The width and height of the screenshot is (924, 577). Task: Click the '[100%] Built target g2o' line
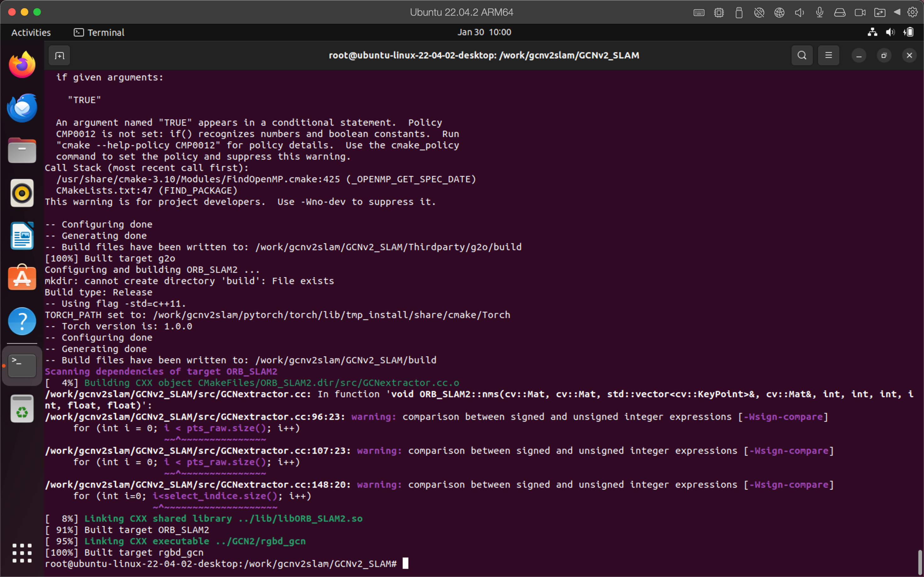point(110,258)
